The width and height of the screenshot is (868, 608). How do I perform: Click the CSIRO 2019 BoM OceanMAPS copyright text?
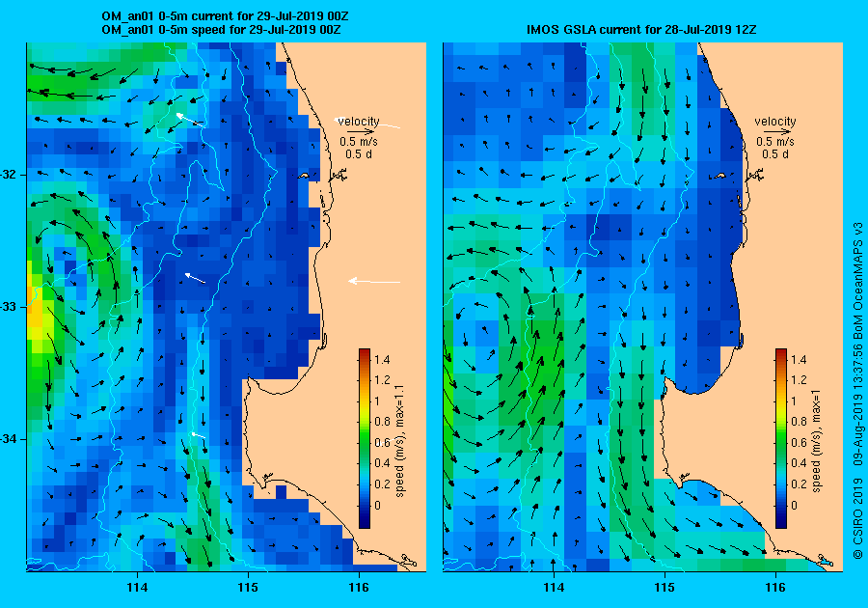857,391
